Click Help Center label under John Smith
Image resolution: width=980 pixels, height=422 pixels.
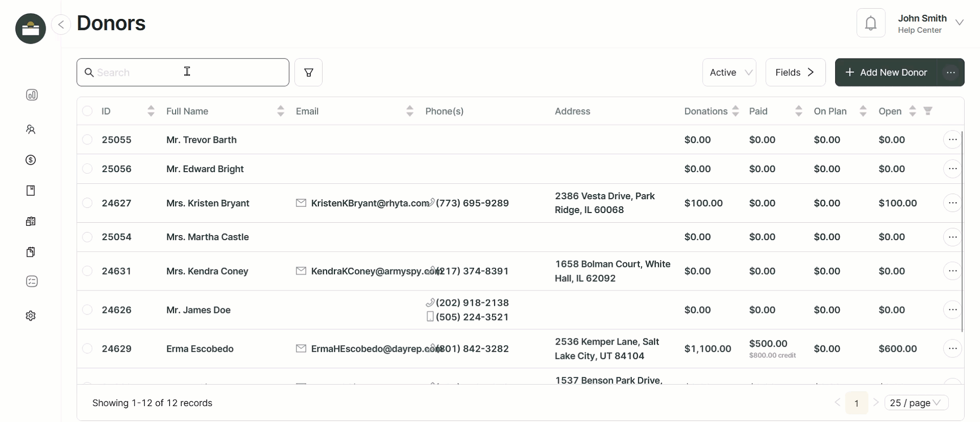[920, 30]
